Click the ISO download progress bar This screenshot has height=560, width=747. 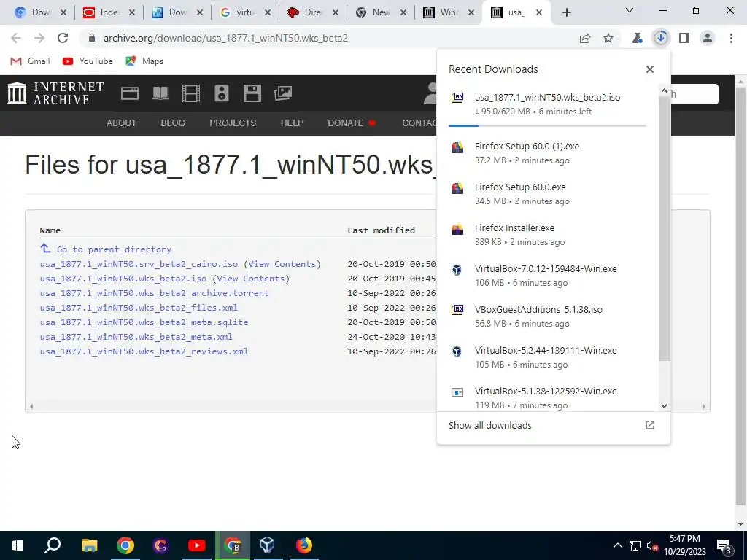(547, 125)
